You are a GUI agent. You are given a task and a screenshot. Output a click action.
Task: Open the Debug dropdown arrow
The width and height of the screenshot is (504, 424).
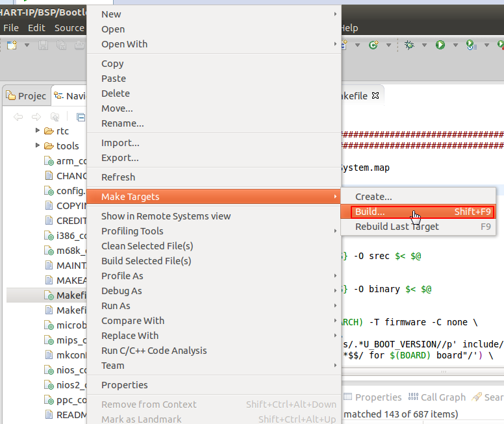pos(424,45)
